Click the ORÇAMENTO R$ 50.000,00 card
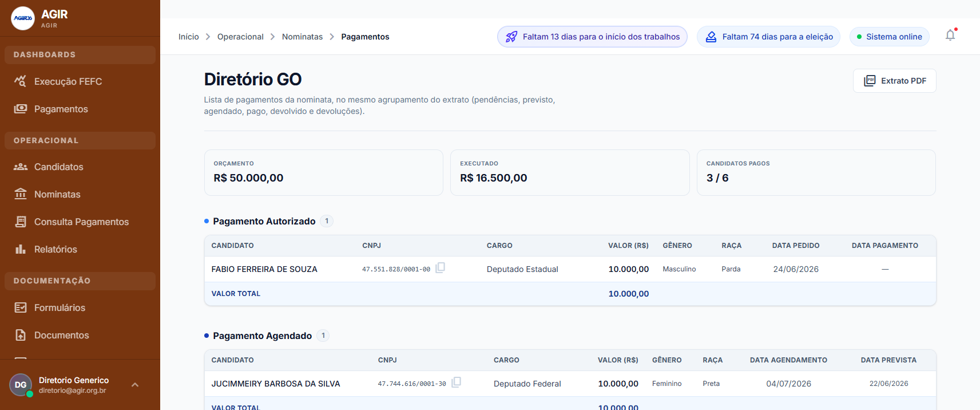 point(323,172)
